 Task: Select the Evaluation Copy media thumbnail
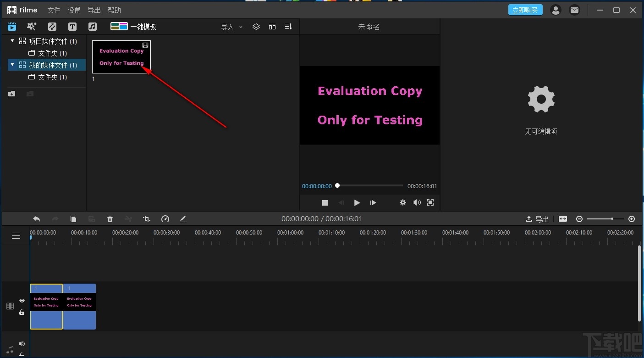(121, 57)
